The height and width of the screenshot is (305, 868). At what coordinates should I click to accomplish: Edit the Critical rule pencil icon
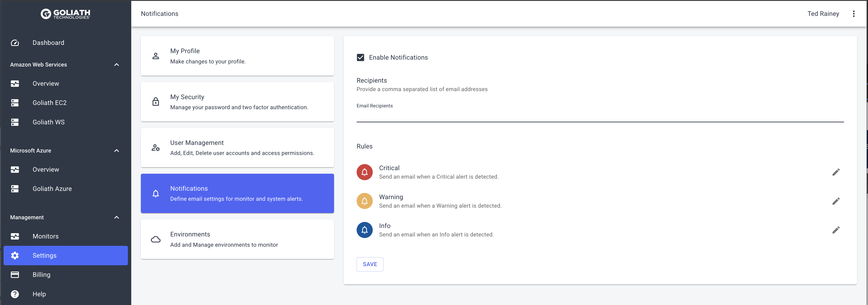pos(836,172)
